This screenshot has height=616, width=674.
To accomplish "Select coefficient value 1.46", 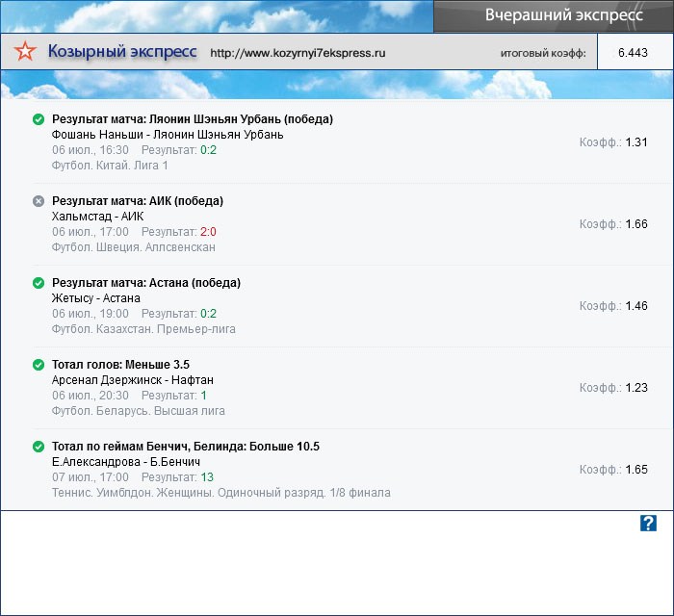I will [636, 306].
